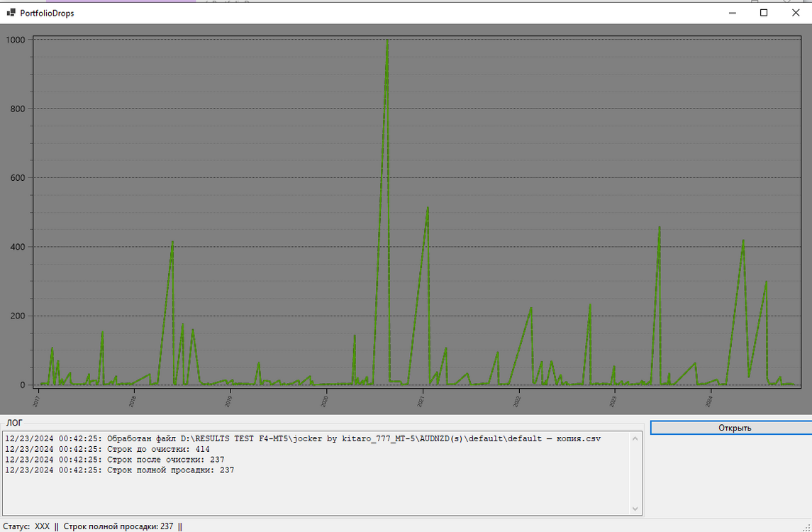The width and height of the screenshot is (812, 532).
Task: Click the 2020 label on the X axis
Action: [x=325, y=401]
